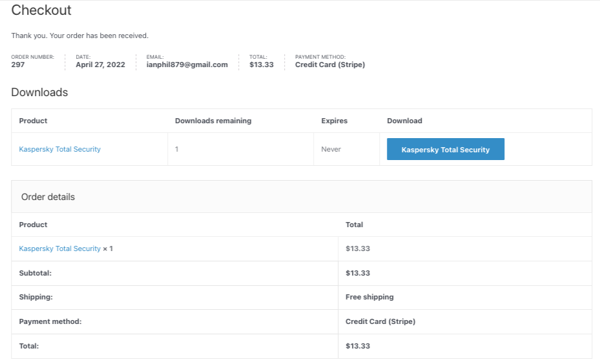Select the Payment method: label in Order details
This screenshot has width=600, height=364.
pyautogui.click(x=50, y=321)
